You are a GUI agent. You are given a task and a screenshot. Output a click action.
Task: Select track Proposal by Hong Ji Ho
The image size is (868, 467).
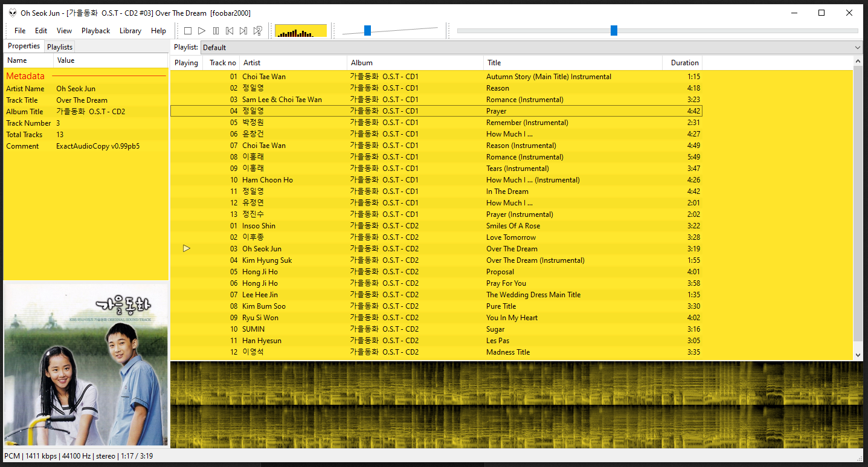tap(436, 272)
